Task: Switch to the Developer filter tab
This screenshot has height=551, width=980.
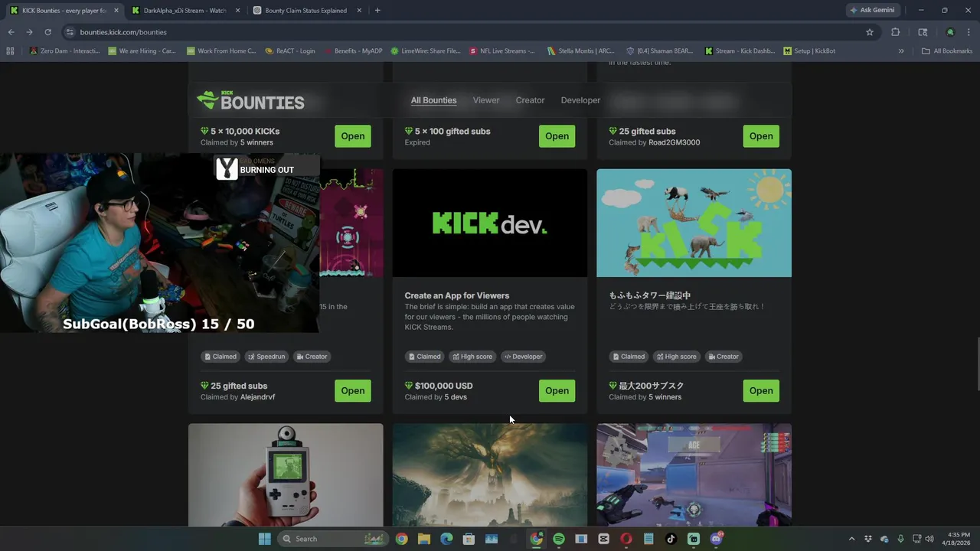Action: [x=580, y=100]
